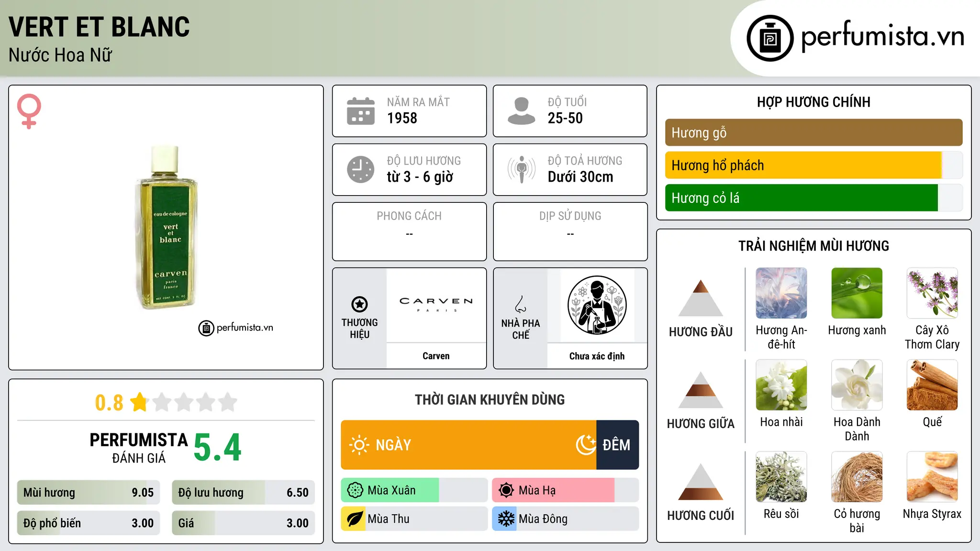Click the perfumer illustration icon
The height and width of the screenshot is (551, 980).
(597, 305)
